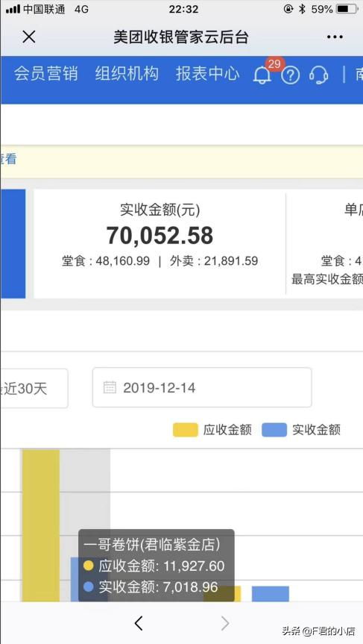
Task: Tap the battery 59% status indicator
Action: 334,9
